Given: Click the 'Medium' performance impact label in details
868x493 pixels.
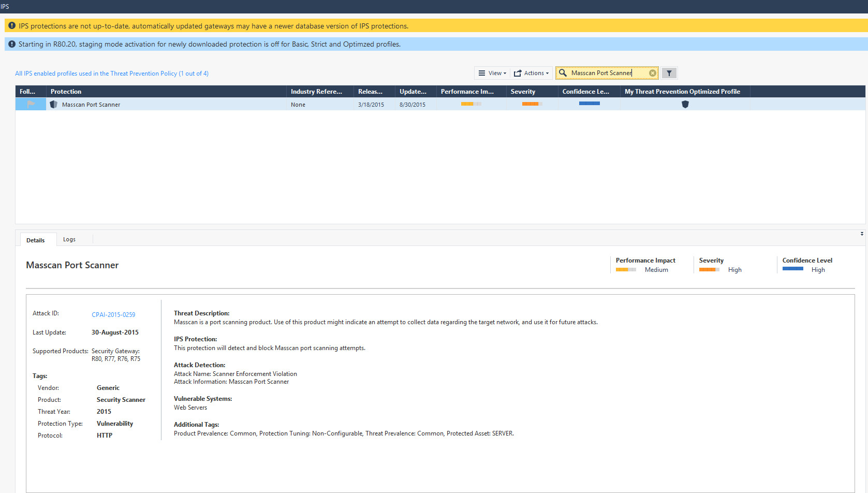Looking at the screenshot, I should pyautogui.click(x=656, y=270).
